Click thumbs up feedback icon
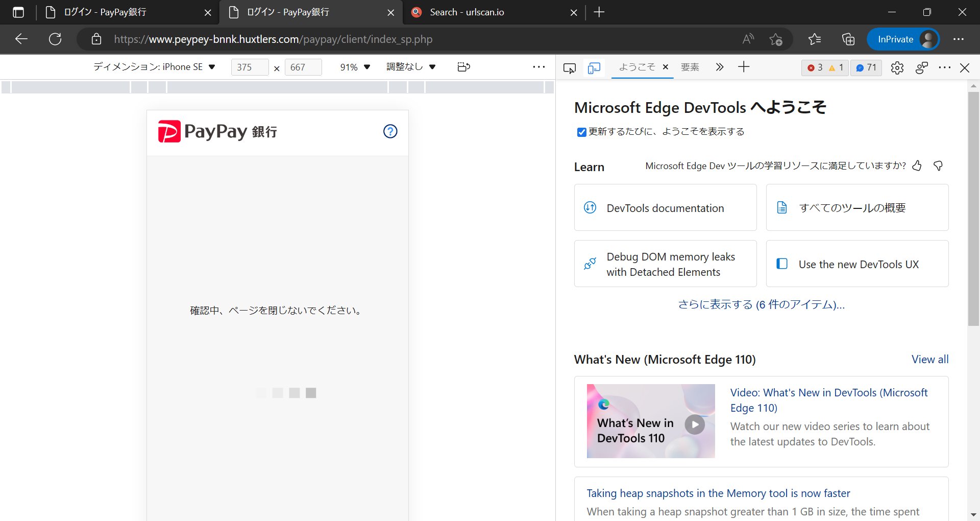 click(x=917, y=165)
